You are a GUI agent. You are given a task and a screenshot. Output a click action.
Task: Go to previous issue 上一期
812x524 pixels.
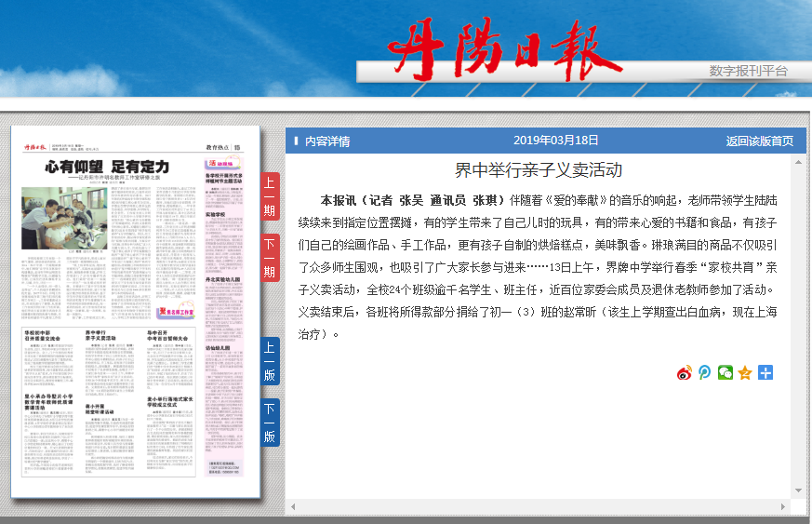click(270, 196)
